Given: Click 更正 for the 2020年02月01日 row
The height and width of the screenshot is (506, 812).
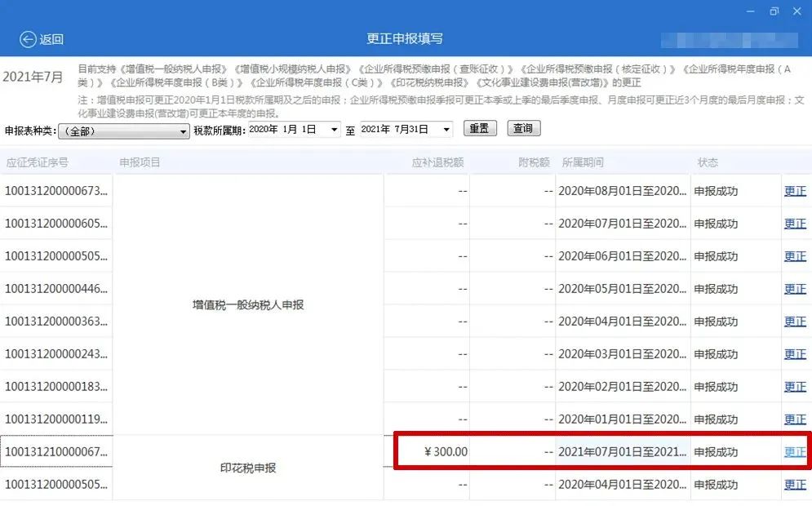Looking at the screenshot, I should (795, 387).
